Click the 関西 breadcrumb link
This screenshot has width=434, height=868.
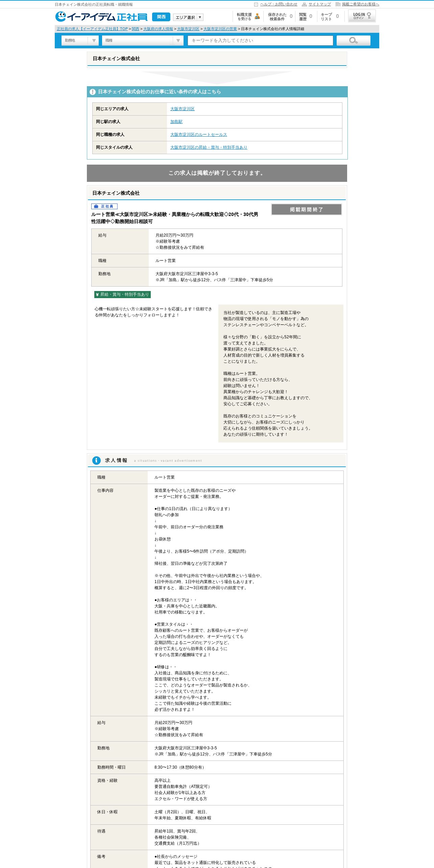click(x=135, y=29)
